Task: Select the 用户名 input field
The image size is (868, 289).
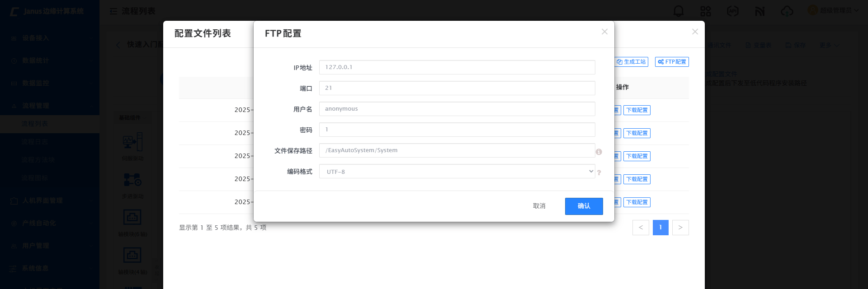Action: pyautogui.click(x=457, y=109)
